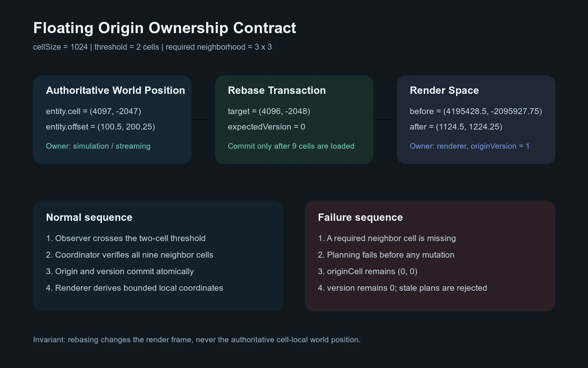The width and height of the screenshot is (588, 368).
Task: Select the target = (4096, -2048) line
Action: pos(269,111)
